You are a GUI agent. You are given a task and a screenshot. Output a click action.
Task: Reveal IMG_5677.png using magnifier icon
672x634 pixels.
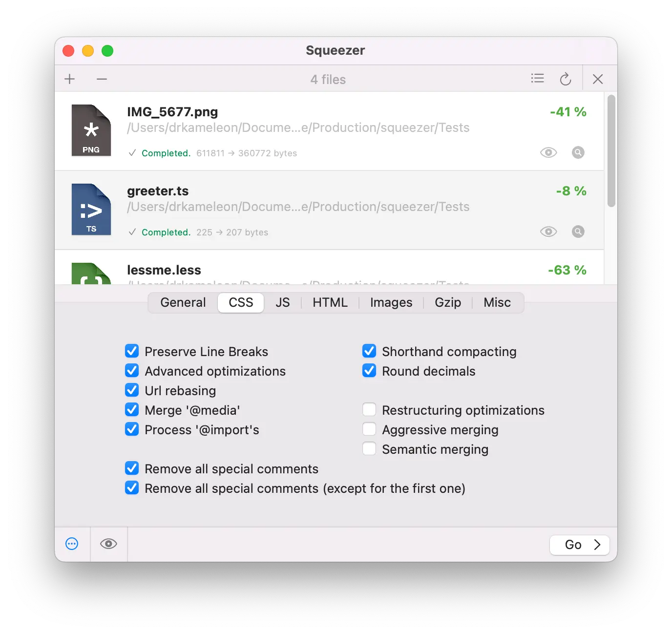[x=578, y=152]
